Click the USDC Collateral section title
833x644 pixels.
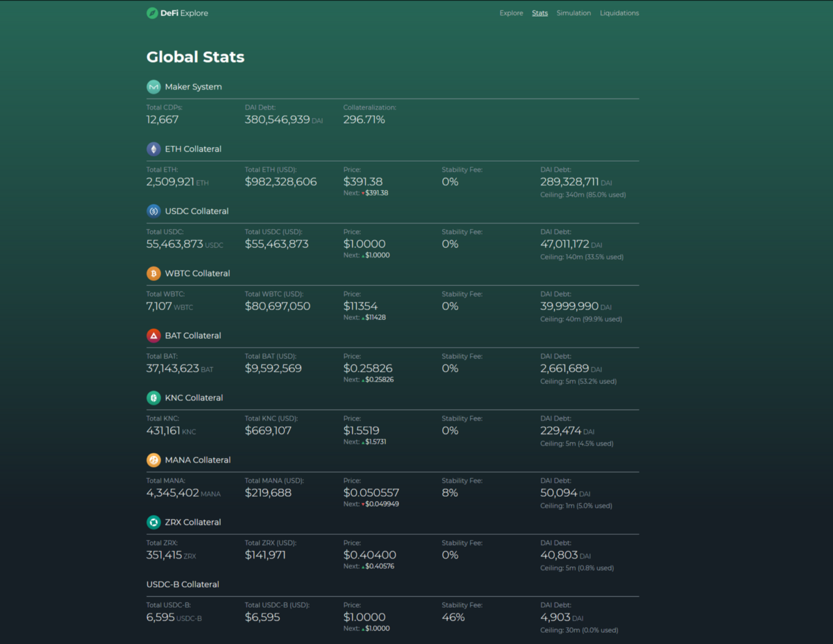[x=197, y=211]
